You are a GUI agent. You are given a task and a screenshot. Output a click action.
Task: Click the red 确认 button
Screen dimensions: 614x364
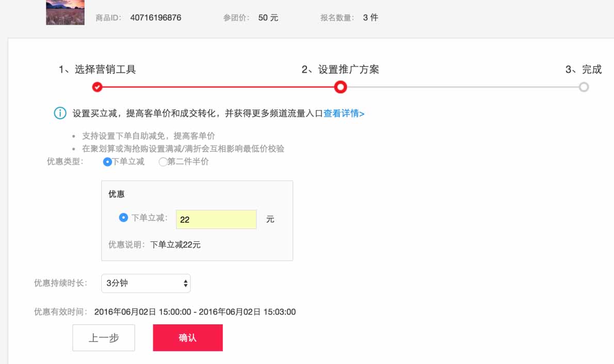tap(188, 338)
